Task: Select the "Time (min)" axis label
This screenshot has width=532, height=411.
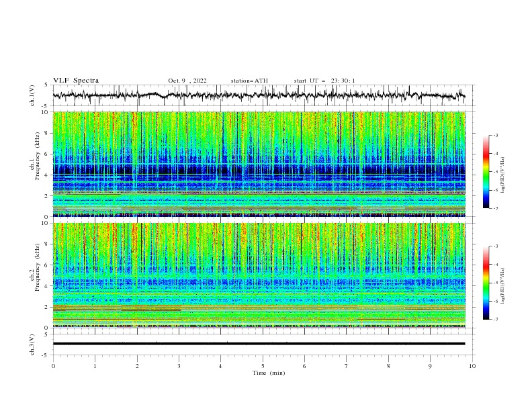Action: tap(269, 373)
